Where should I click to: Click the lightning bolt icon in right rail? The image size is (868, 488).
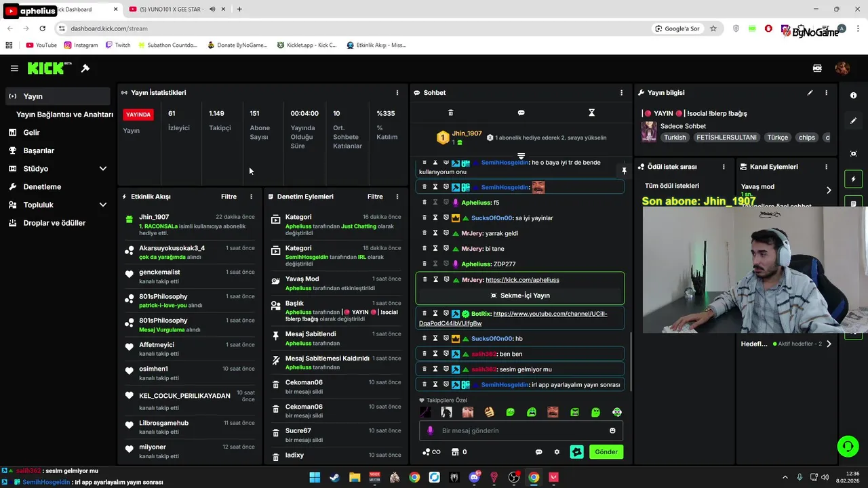[x=853, y=180]
